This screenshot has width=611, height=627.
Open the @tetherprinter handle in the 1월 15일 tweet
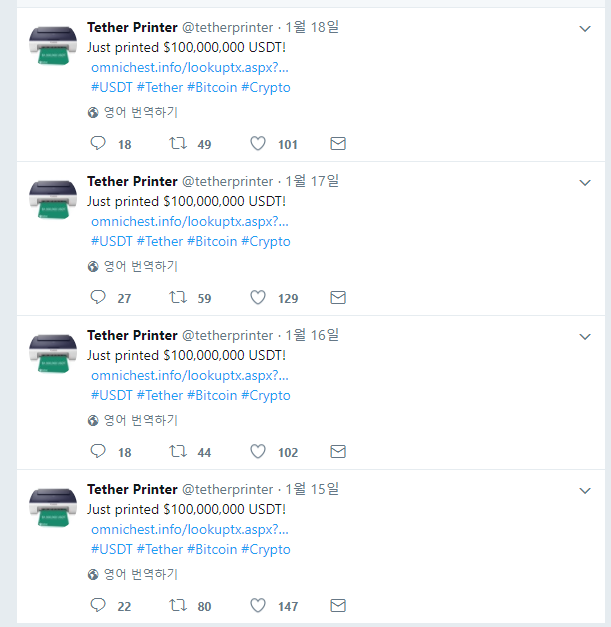pyautogui.click(x=227, y=489)
